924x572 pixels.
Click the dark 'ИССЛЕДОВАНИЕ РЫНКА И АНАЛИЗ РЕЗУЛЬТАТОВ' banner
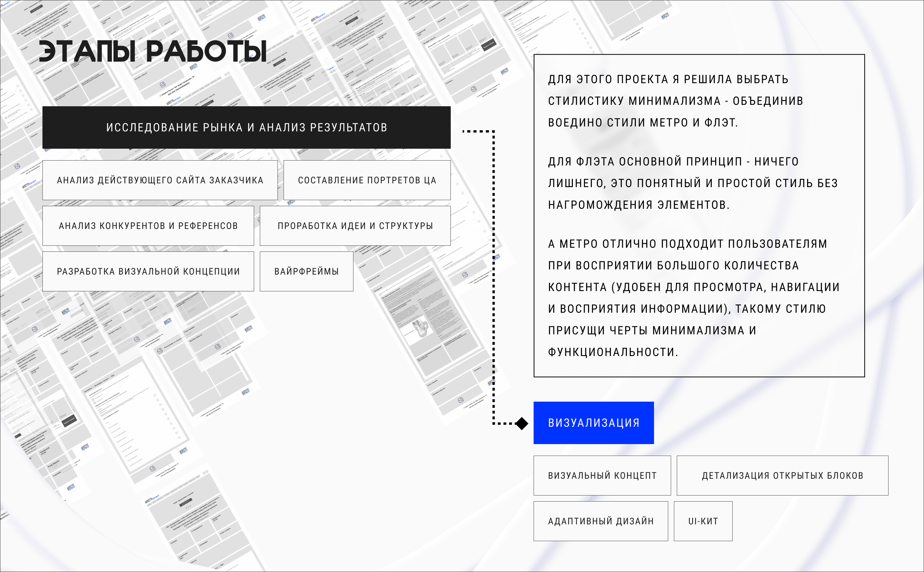tap(246, 128)
